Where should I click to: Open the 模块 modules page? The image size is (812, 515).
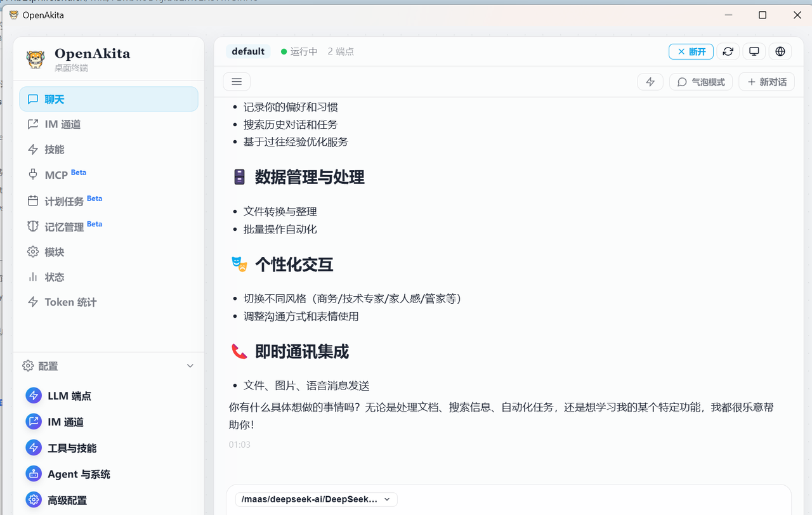[x=108, y=252]
